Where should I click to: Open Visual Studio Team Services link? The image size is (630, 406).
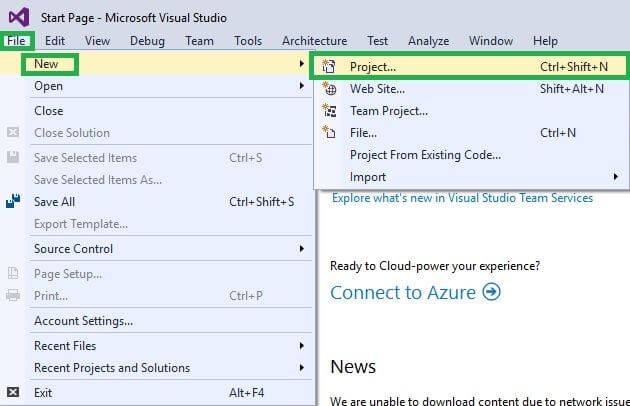462,198
